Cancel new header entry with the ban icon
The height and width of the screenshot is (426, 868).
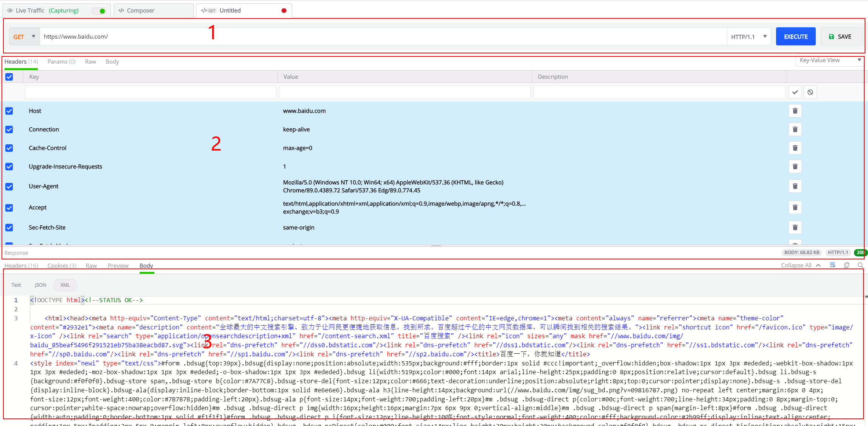[810, 92]
